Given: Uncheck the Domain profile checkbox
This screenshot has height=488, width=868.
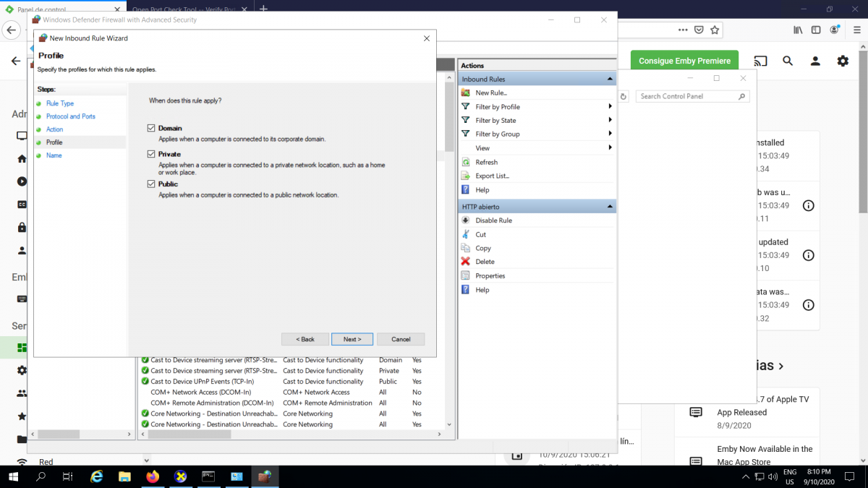Looking at the screenshot, I should [x=151, y=128].
